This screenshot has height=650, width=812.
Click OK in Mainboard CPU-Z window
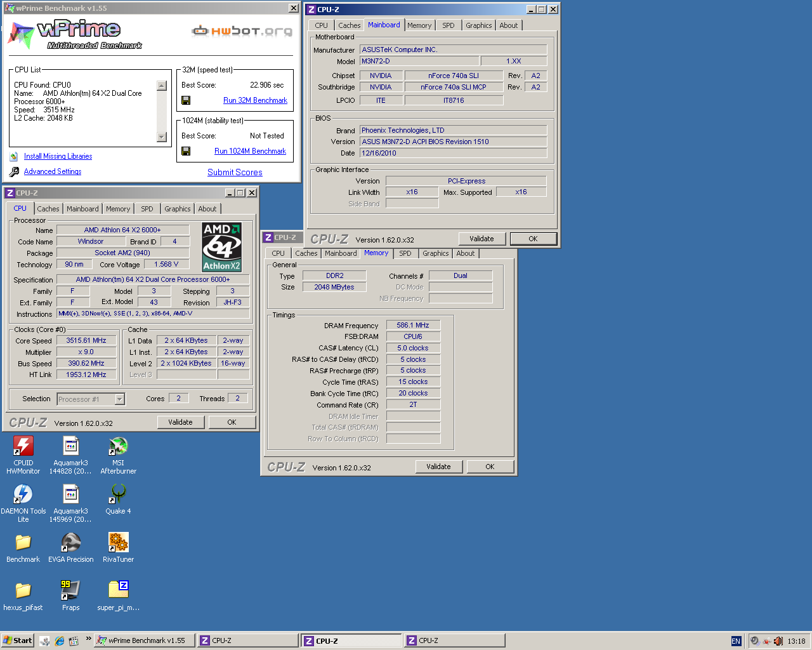point(533,239)
